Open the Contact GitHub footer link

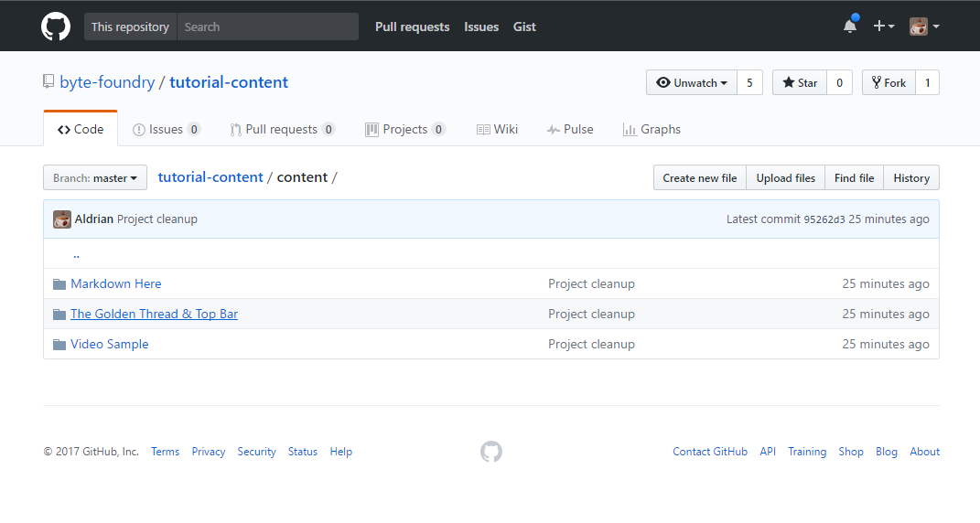coord(710,452)
